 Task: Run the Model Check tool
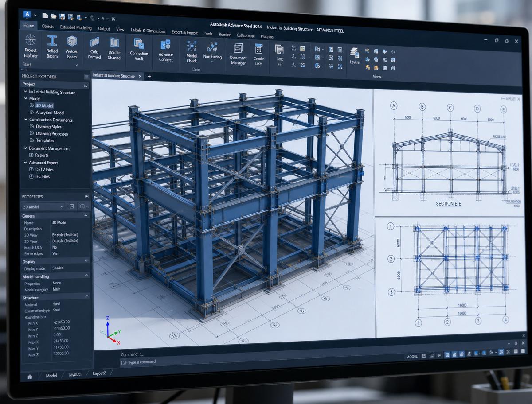(x=192, y=52)
